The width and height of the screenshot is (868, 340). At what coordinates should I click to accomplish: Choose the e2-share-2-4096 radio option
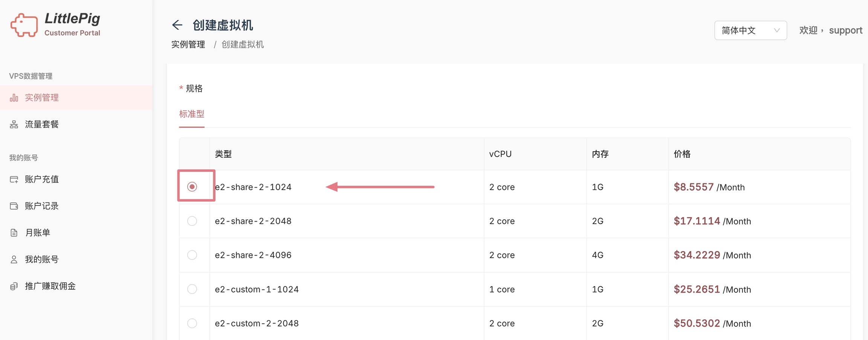click(x=192, y=255)
